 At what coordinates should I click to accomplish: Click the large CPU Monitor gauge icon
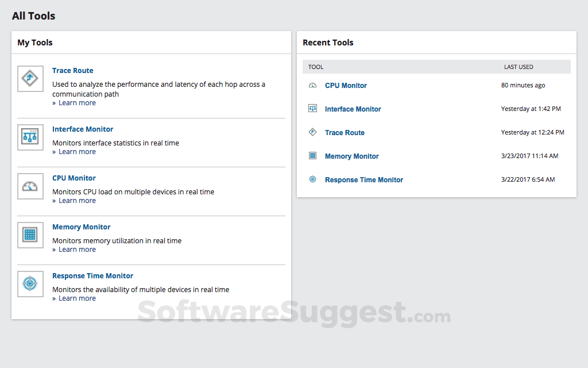click(x=30, y=186)
